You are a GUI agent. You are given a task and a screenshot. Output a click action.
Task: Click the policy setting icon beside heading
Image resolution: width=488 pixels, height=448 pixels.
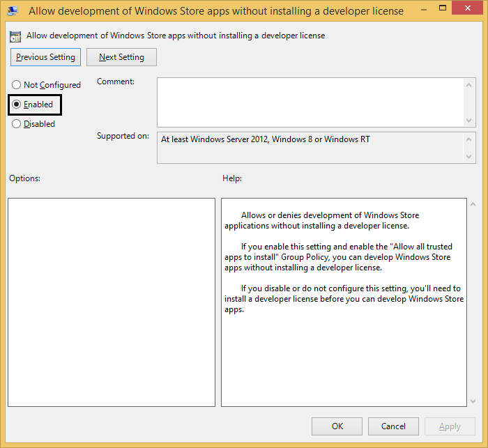click(x=15, y=36)
